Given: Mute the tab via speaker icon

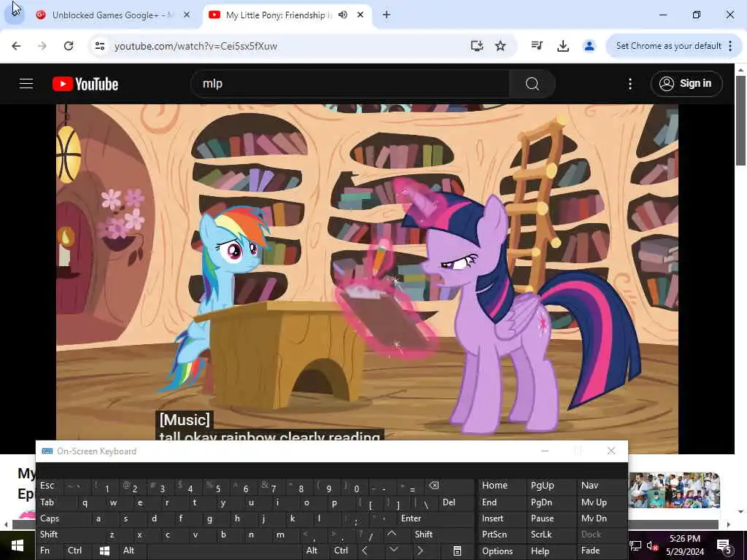Looking at the screenshot, I should click(x=343, y=15).
